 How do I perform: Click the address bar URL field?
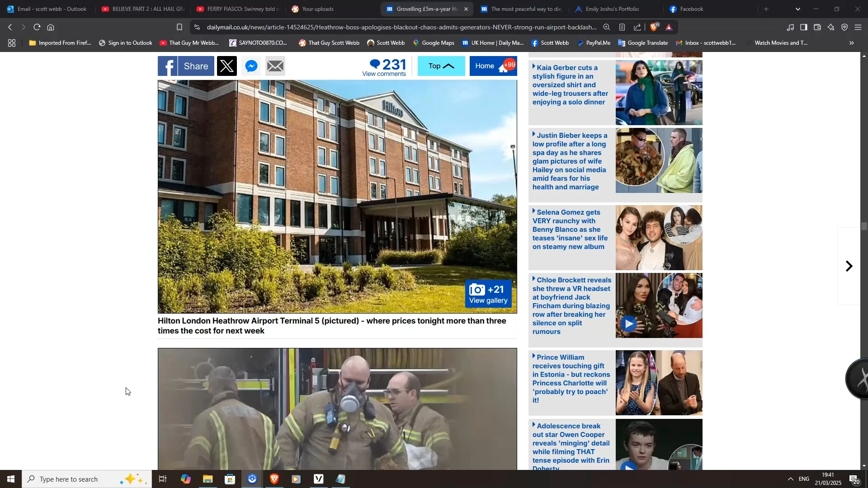pyautogui.click(x=401, y=27)
